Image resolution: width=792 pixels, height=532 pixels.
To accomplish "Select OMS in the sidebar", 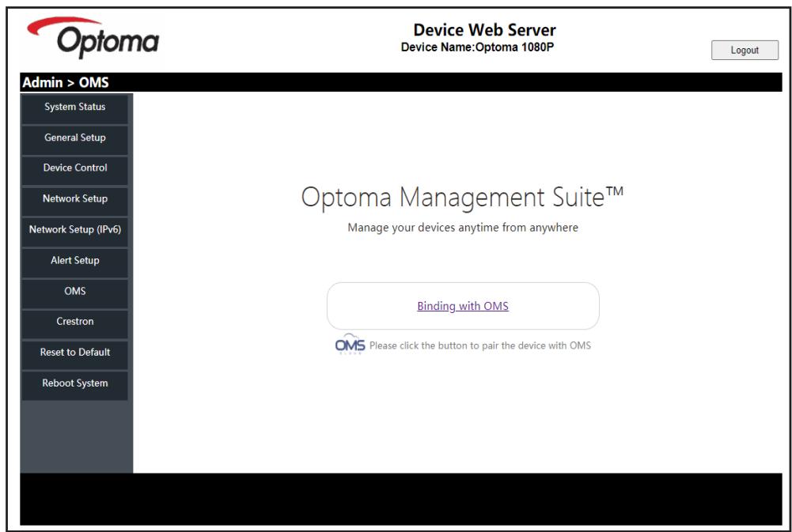I will pyautogui.click(x=74, y=293).
